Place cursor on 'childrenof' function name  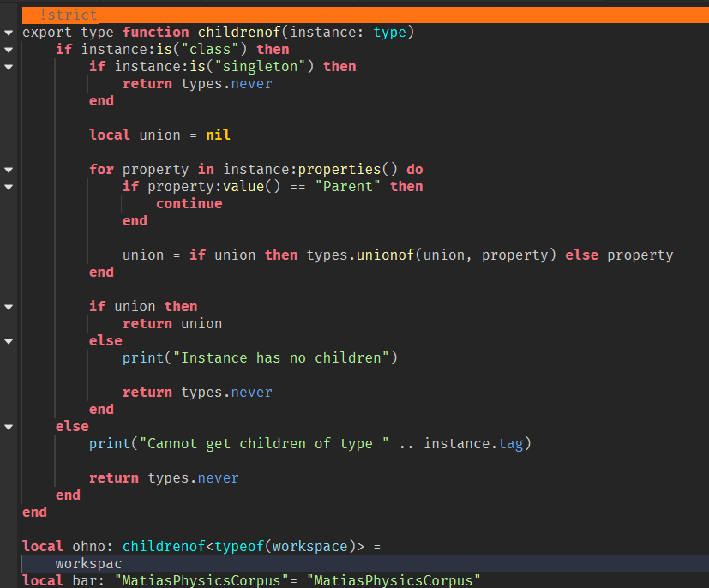pyautogui.click(x=239, y=32)
